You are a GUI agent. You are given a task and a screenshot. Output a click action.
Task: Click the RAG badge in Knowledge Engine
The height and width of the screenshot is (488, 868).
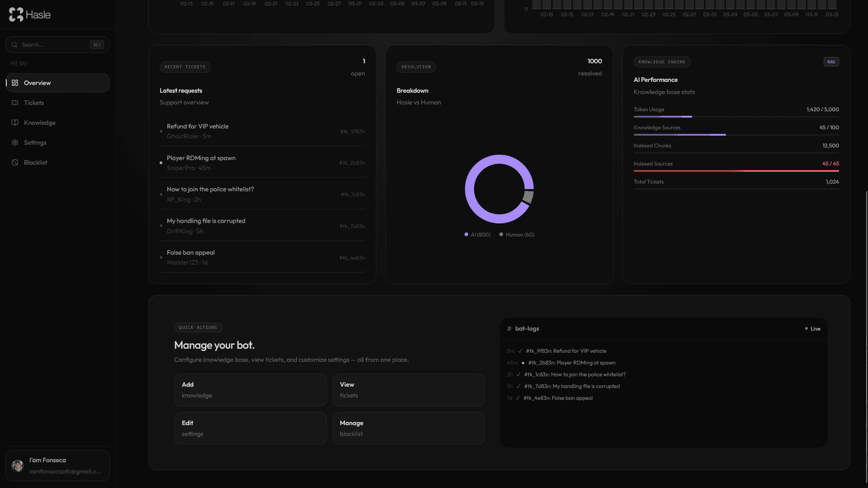[x=831, y=62]
